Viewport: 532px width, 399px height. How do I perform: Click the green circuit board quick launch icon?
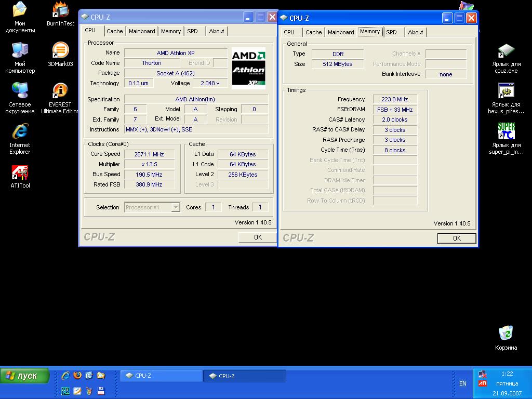(65, 391)
